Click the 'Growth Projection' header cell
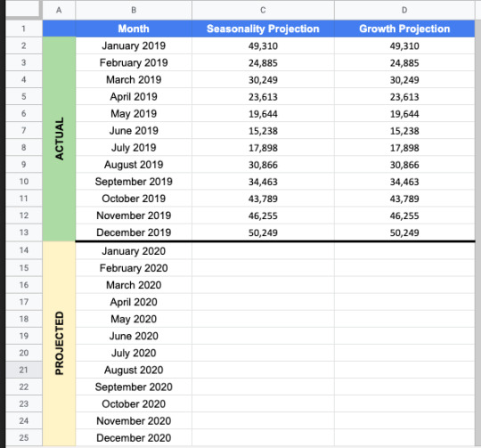 (404, 29)
